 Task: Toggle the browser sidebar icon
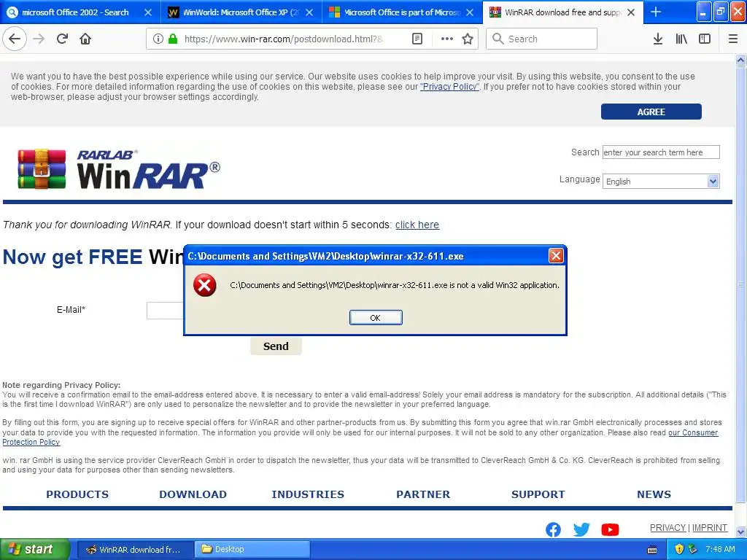tap(705, 39)
